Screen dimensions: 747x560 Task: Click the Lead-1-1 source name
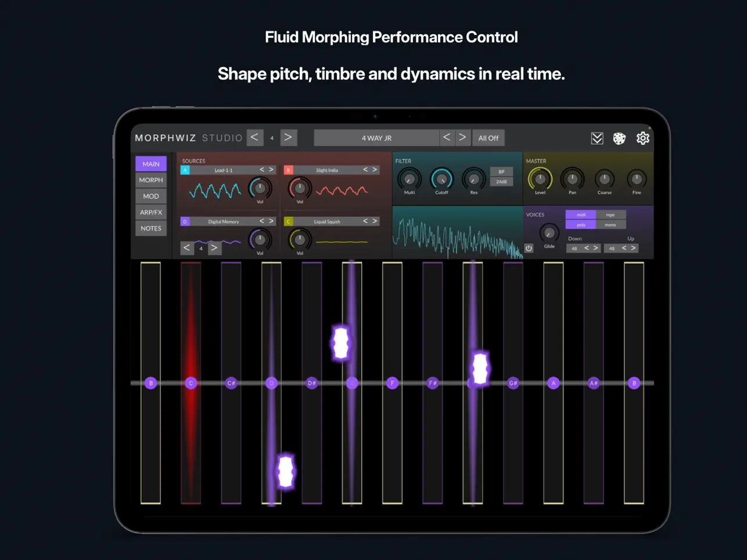point(224,170)
